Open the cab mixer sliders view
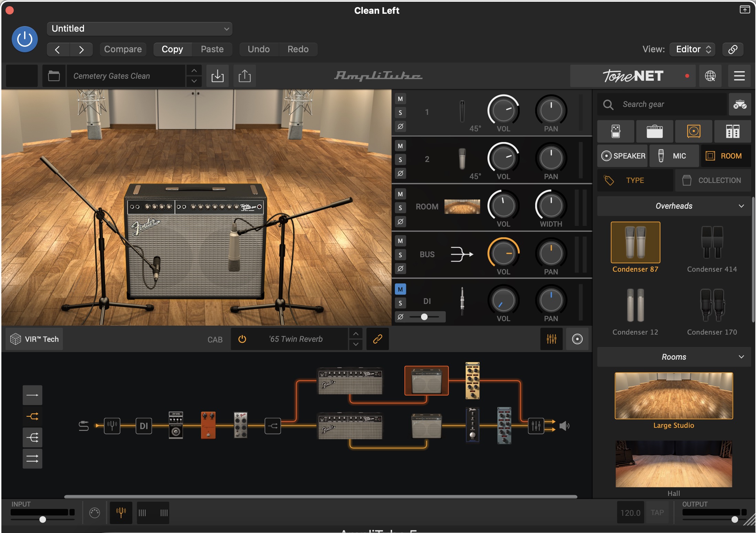This screenshot has height=533, width=756. click(551, 339)
